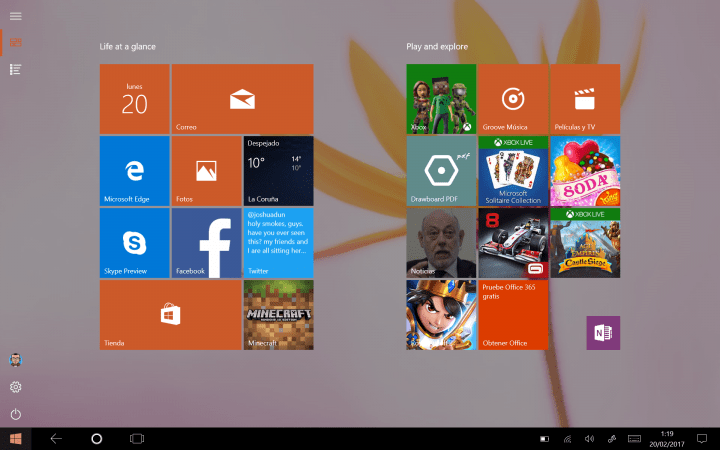Open the network icon in tray
The image size is (720, 450).
click(x=568, y=439)
